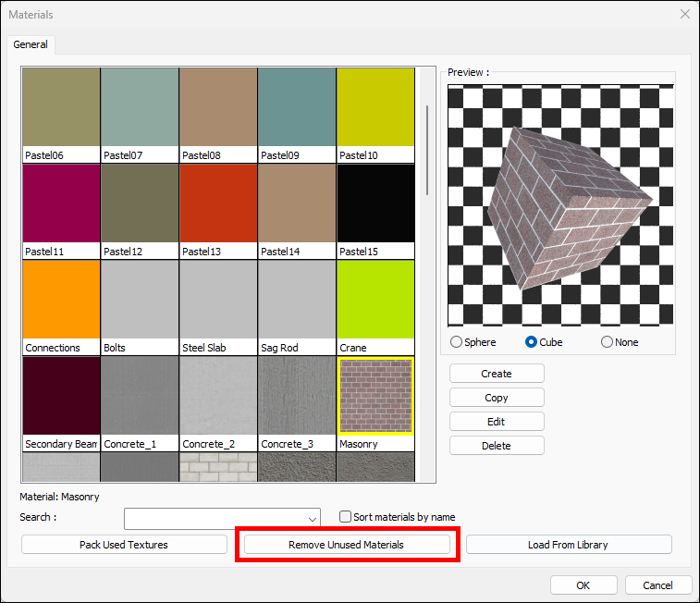The height and width of the screenshot is (603, 700).
Task: Select the Cube preview option
Action: [532, 342]
